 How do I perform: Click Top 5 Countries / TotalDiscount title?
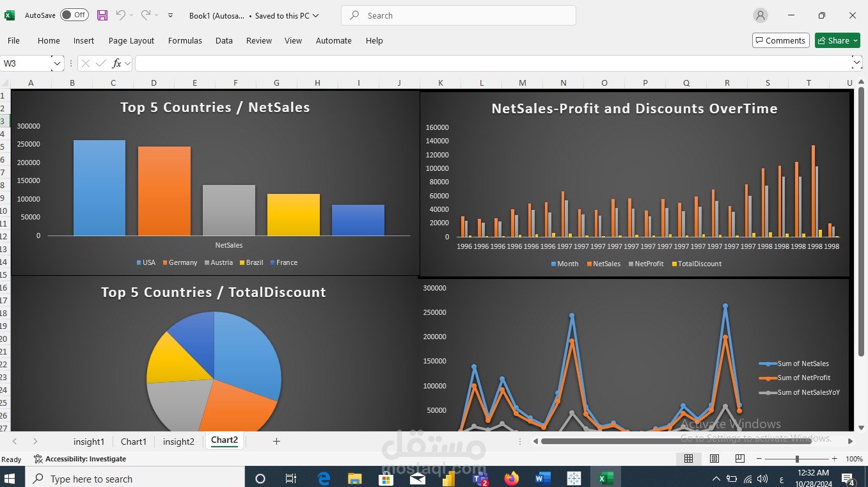pos(214,292)
